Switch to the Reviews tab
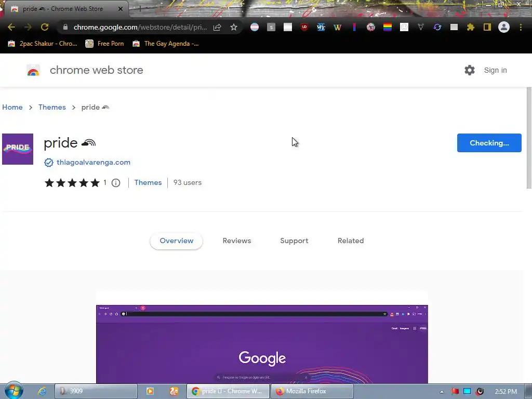The height and width of the screenshot is (399, 532). click(237, 241)
